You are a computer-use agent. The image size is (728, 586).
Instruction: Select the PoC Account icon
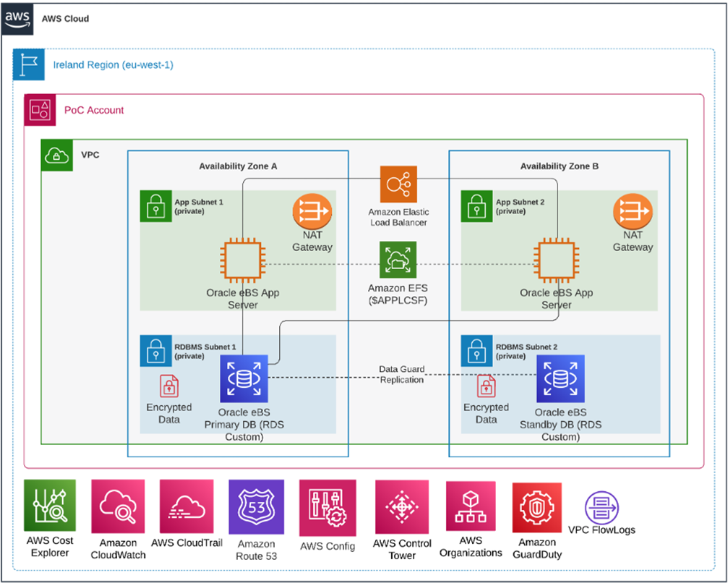(40, 110)
